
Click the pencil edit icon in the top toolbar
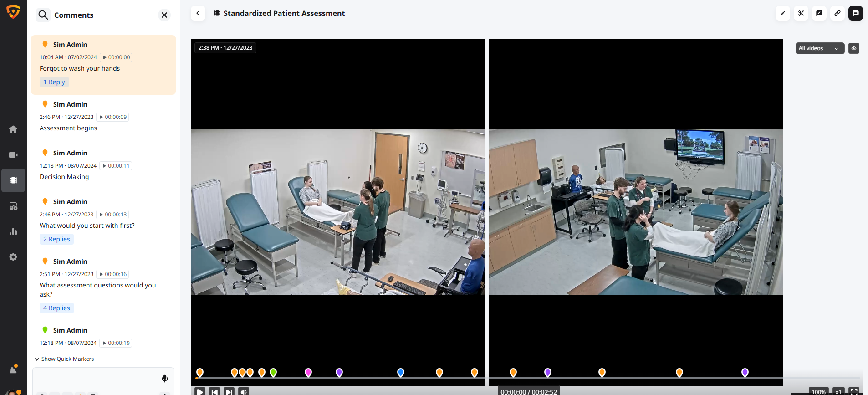(783, 13)
